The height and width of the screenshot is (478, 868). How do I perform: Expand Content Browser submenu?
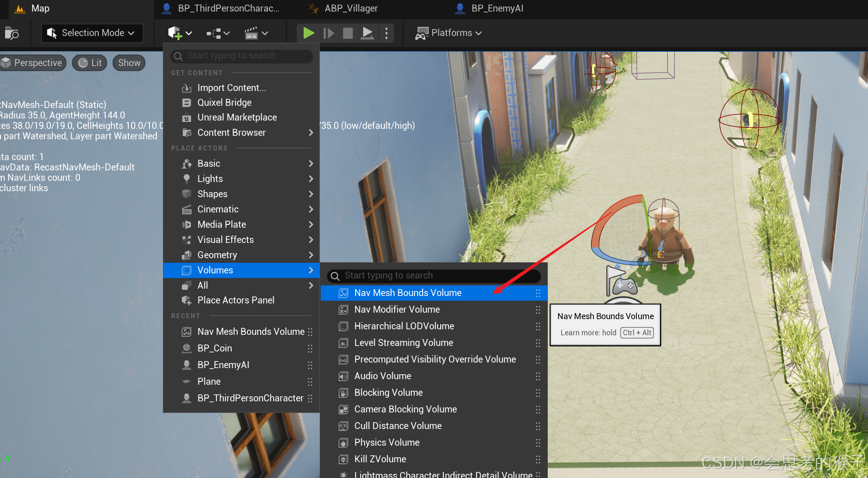coord(241,133)
